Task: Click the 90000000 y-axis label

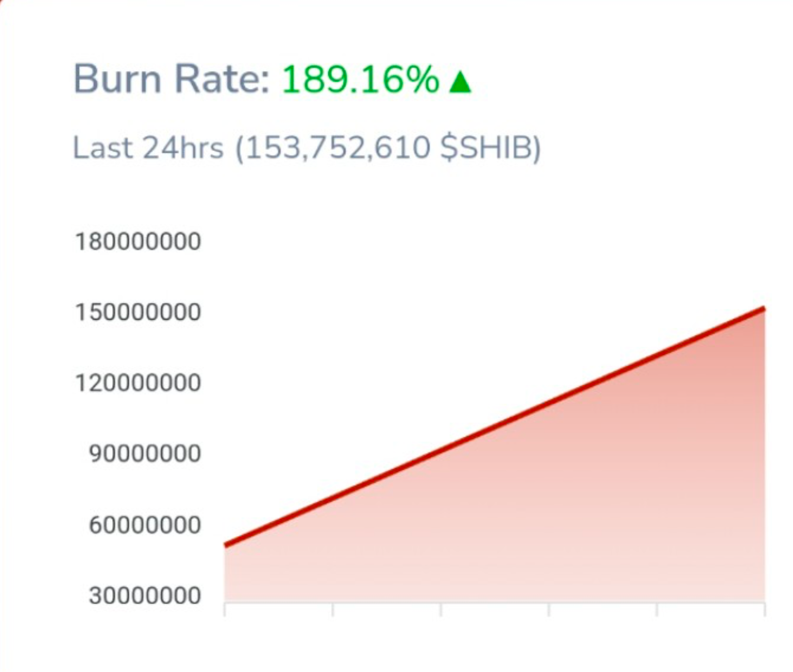Action: pyautogui.click(x=145, y=454)
